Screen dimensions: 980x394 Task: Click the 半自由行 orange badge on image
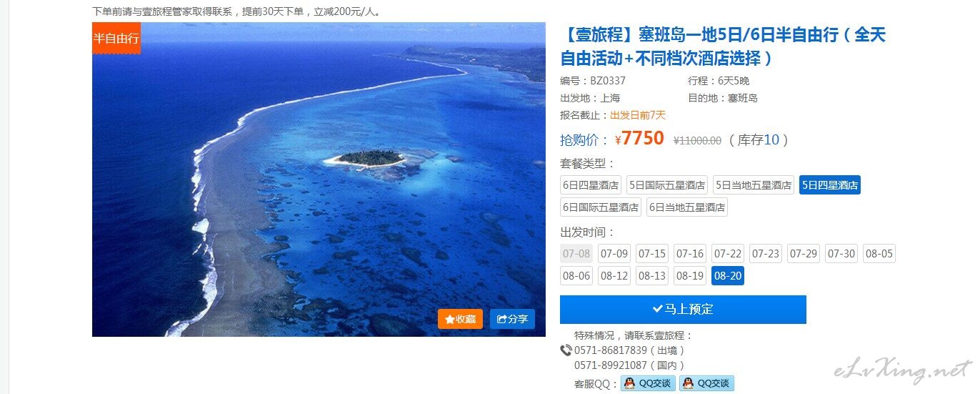(x=116, y=38)
